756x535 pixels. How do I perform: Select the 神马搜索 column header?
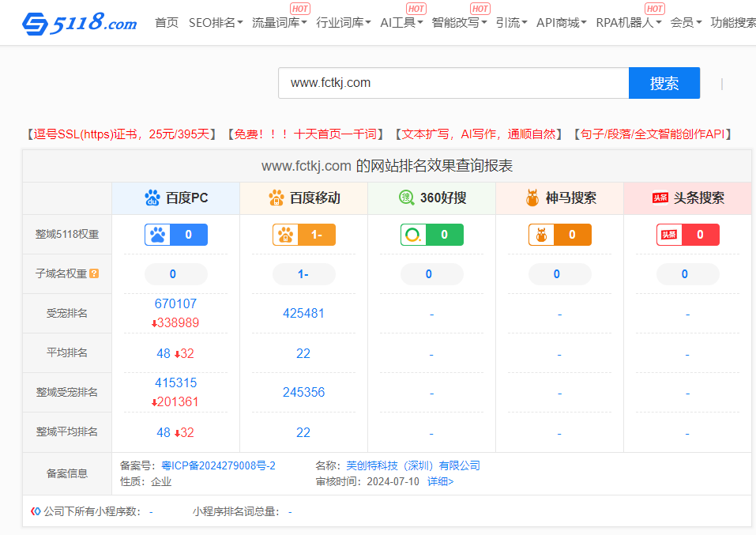click(x=560, y=198)
